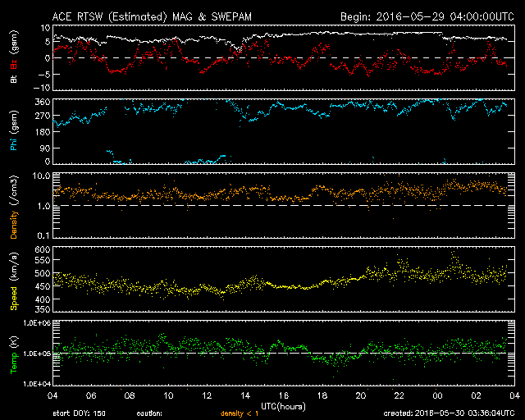Click the '90' tick on Phi axis
Screen dimensions: 525x420
pos(45,148)
